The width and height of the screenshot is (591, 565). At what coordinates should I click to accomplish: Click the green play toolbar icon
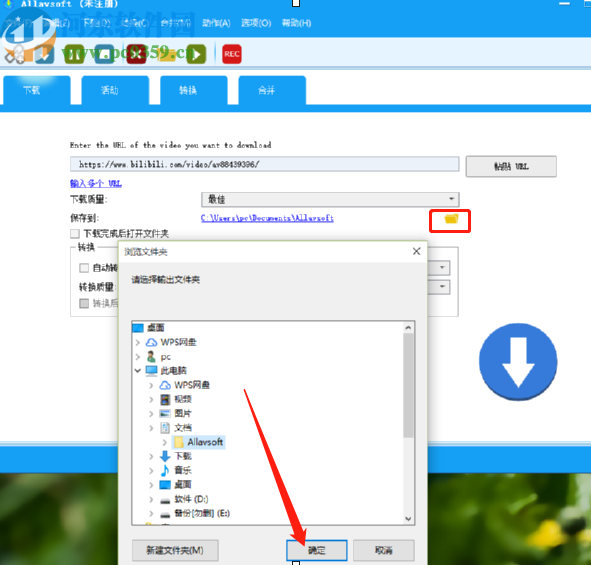(x=196, y=54)
